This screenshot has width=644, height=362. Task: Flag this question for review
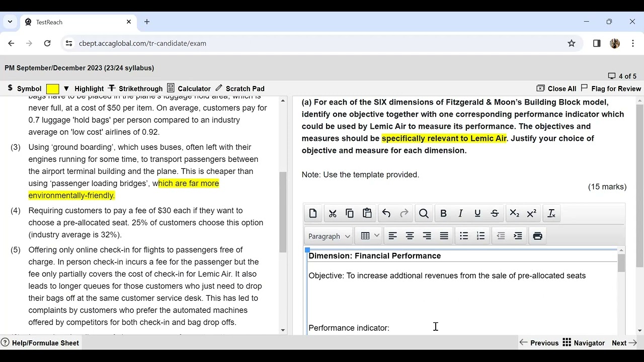click(x=611, y=88)
